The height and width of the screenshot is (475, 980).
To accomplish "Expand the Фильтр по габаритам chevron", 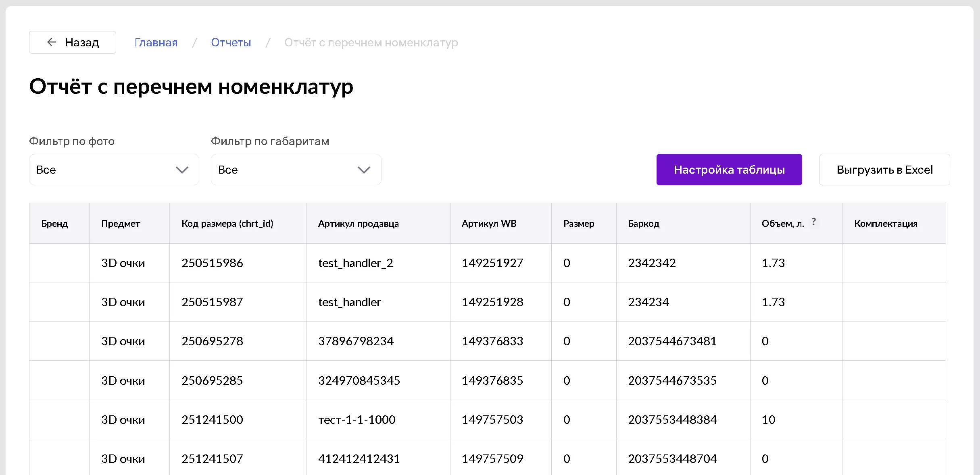I will [364, 170].
